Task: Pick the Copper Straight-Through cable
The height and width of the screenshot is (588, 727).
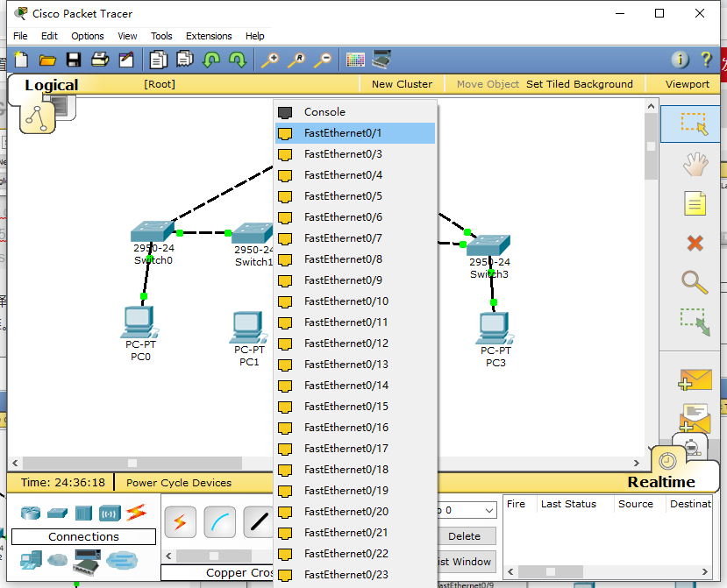Action: point(259,522)
